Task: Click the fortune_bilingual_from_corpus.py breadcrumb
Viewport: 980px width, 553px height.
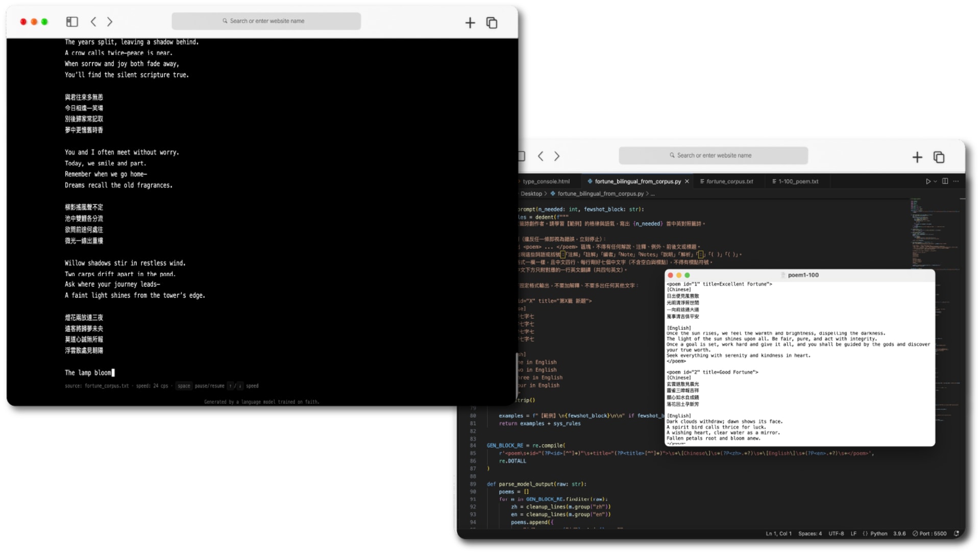Action: point(600,194)
